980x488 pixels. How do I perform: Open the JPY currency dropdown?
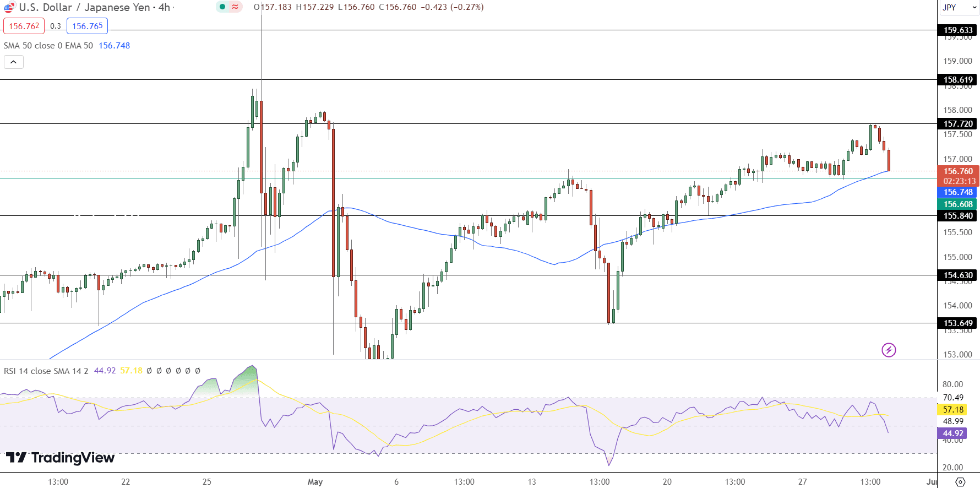point(959,7)
